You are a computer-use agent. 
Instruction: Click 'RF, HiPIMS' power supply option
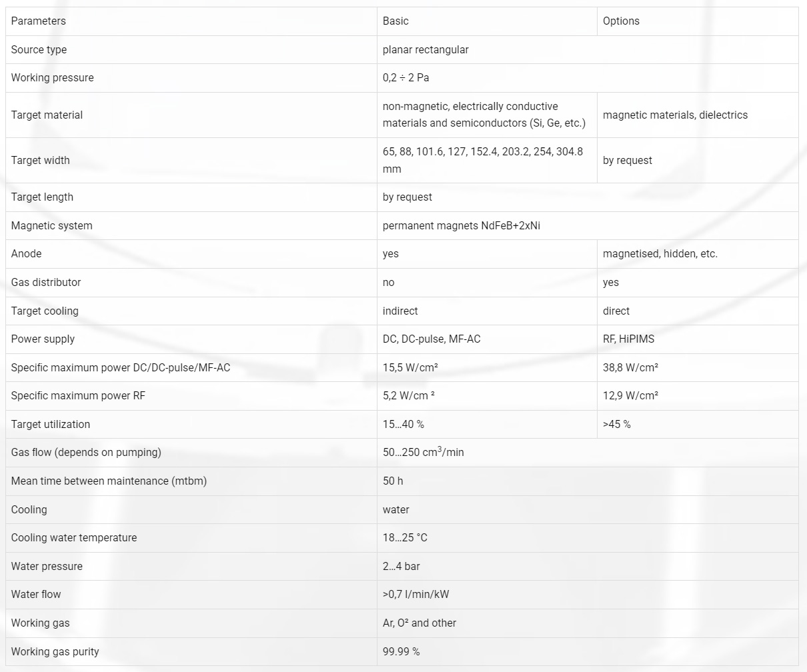(x=628, y=339)
